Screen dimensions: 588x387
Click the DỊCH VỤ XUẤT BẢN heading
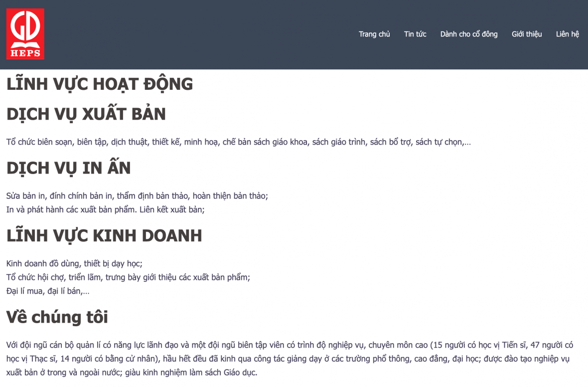tap(86, 114)
